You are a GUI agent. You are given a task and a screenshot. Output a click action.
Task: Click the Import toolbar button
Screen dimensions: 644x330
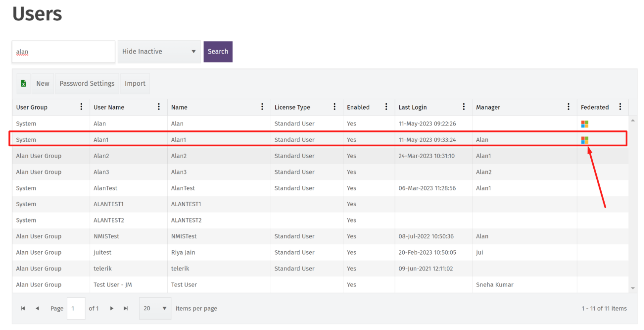pyautogui.click(x=135, y=84)
